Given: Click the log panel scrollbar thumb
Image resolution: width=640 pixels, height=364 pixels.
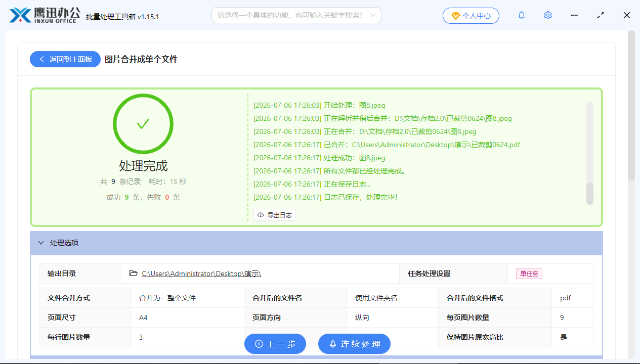Looking at the screenshot, I should pos(590,194).
